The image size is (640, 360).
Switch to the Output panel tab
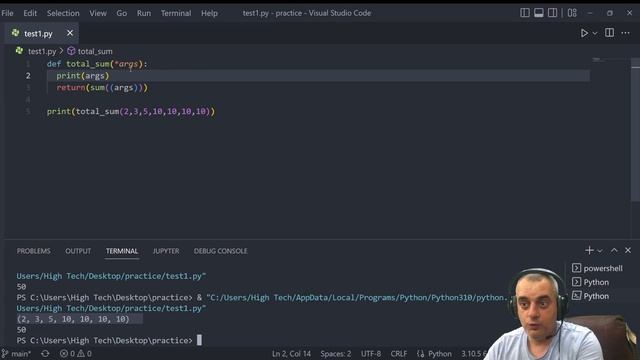click(x=78, y=251)
